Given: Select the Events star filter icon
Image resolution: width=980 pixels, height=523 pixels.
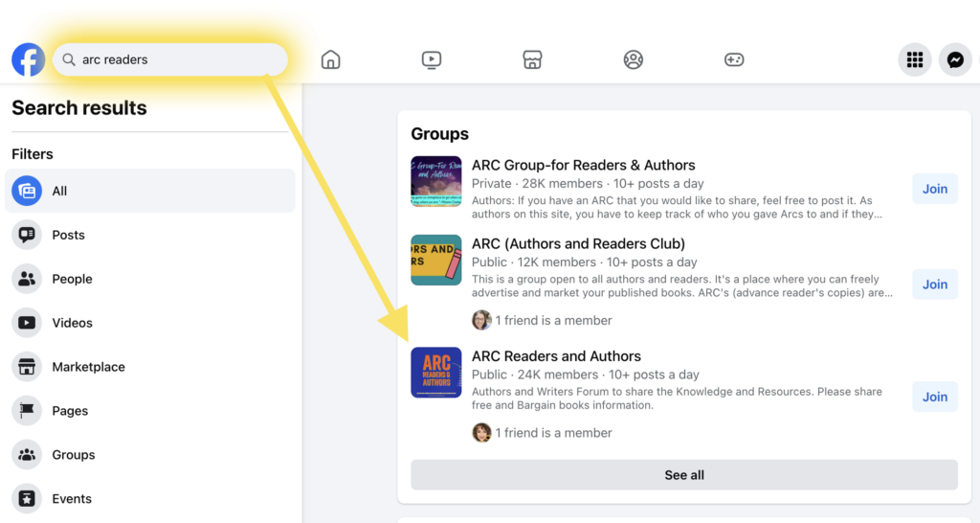Looking at the screenshot, I should click(27, 499).
